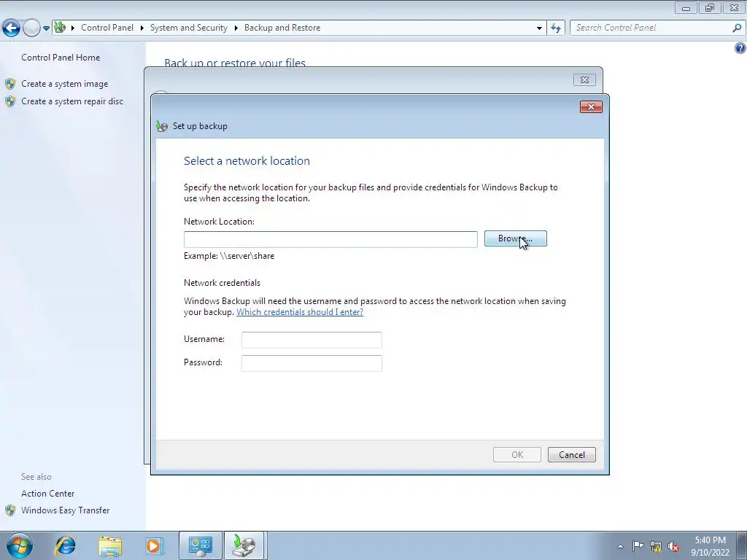Image resolution: width=747 pixels, height=560 pixels.
Task: Switch to Backup and Restore taskbar button
Action: [x=244, y=545]
